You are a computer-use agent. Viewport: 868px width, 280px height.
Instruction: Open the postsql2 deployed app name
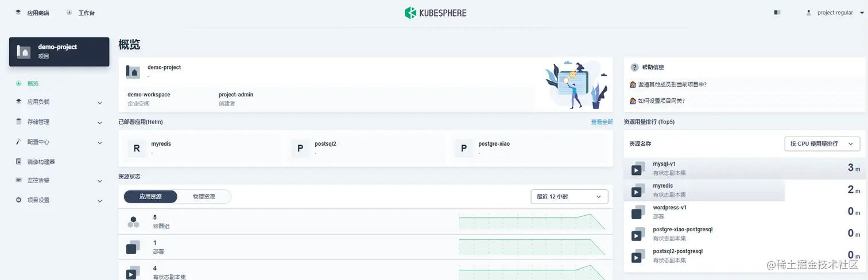(325, 144)
